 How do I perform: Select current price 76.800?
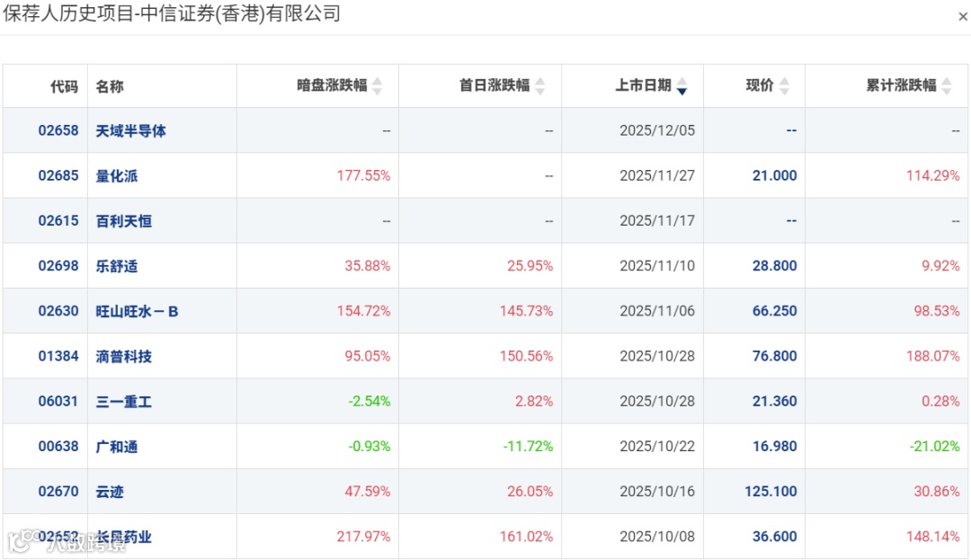coord(775,357)
